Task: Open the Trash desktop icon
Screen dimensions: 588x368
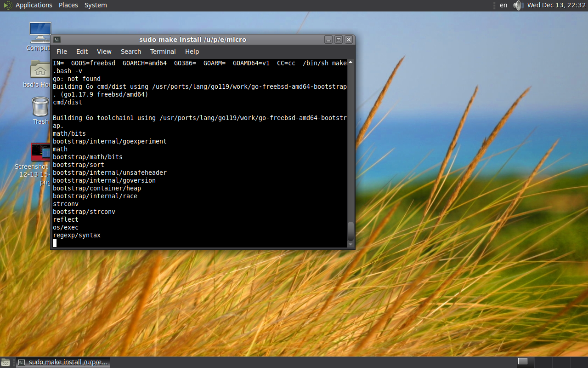Action: pyautogui.click(x=40, y=106)
